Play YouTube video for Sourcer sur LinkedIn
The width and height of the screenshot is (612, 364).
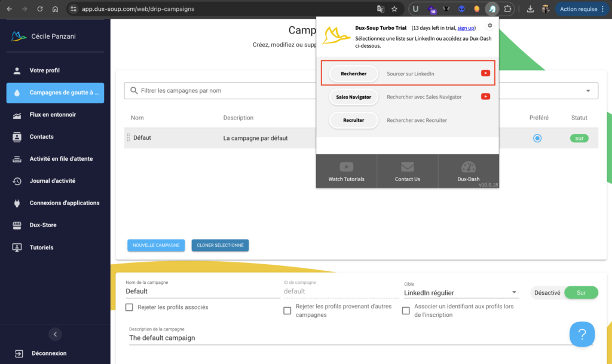(485, 74)
